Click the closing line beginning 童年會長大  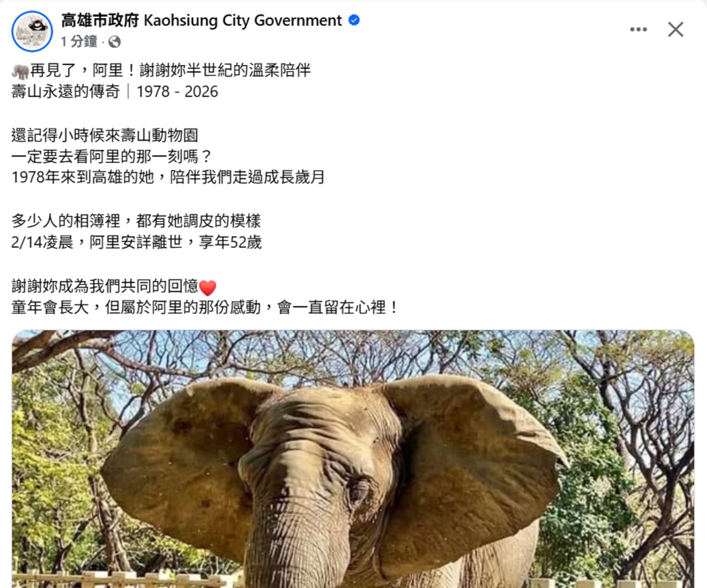pos(205,307)
